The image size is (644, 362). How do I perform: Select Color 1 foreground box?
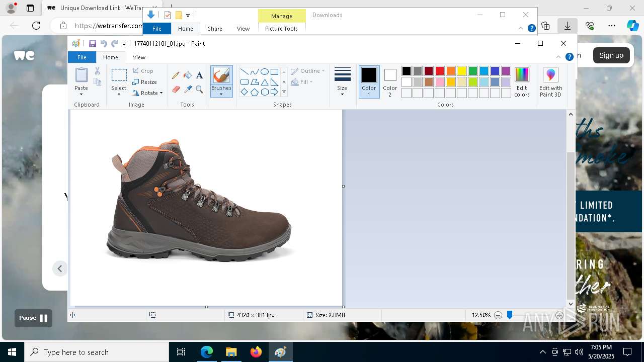pyautogui.click(x=369, y=82)
